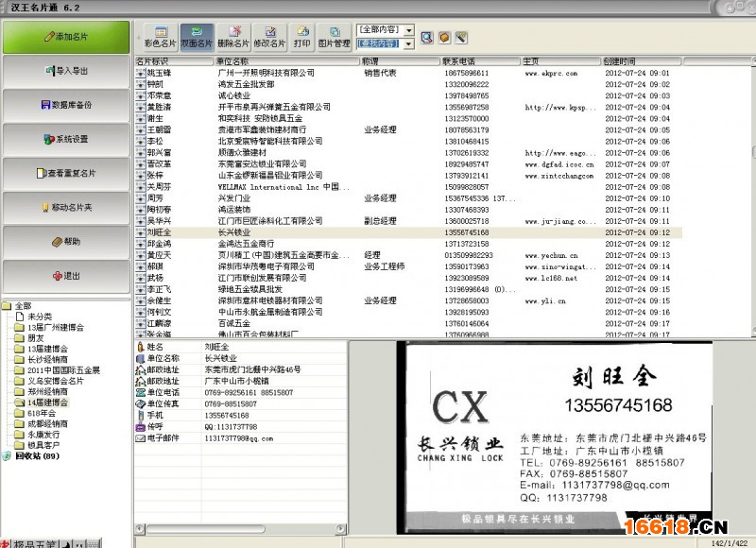Click the 电子邮件 value field
756x548 pixels.
coord(274,438)
